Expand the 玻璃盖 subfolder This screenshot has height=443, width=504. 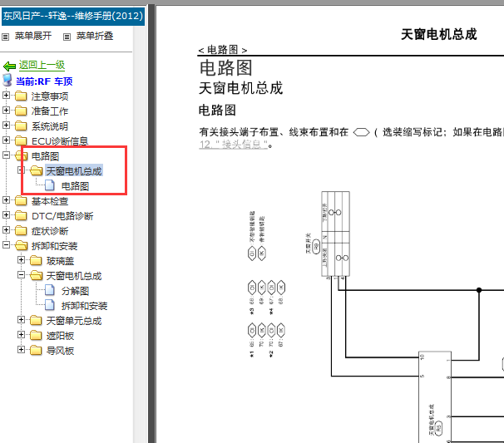point(22,259)
